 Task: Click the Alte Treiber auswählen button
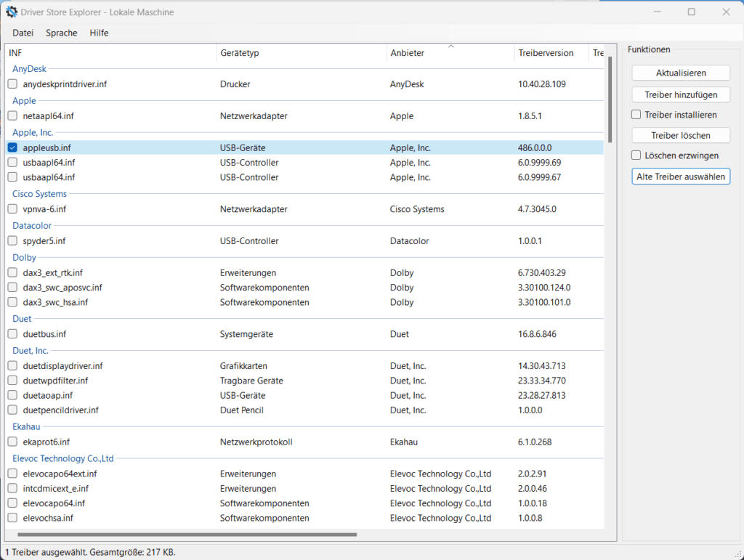(x=681, y=176)
